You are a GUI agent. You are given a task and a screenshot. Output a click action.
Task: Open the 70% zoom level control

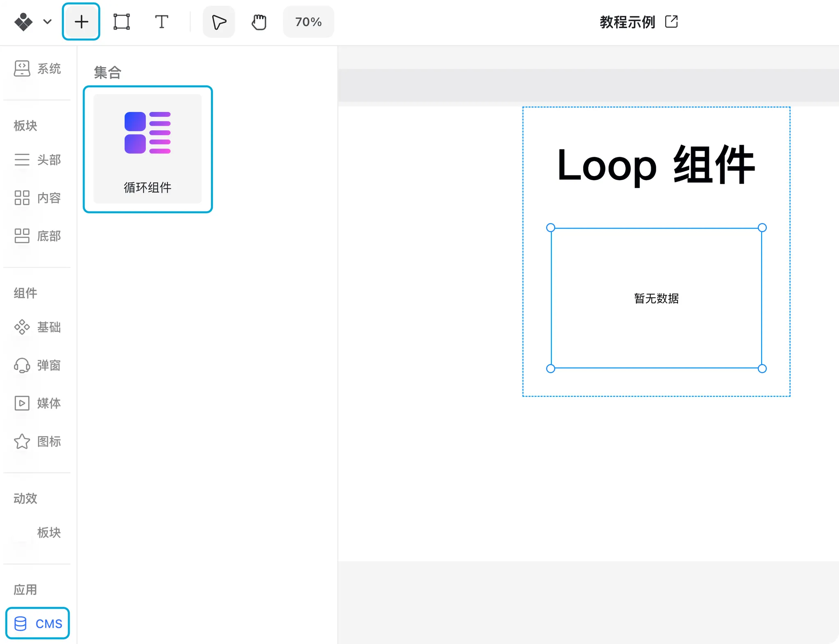(308, 22)
